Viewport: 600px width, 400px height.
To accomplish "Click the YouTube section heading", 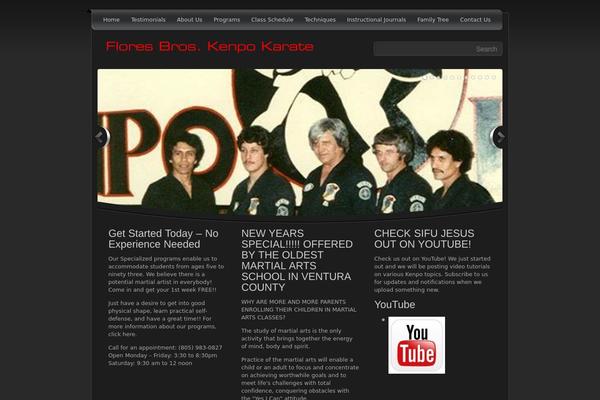I will click(395, 305).
